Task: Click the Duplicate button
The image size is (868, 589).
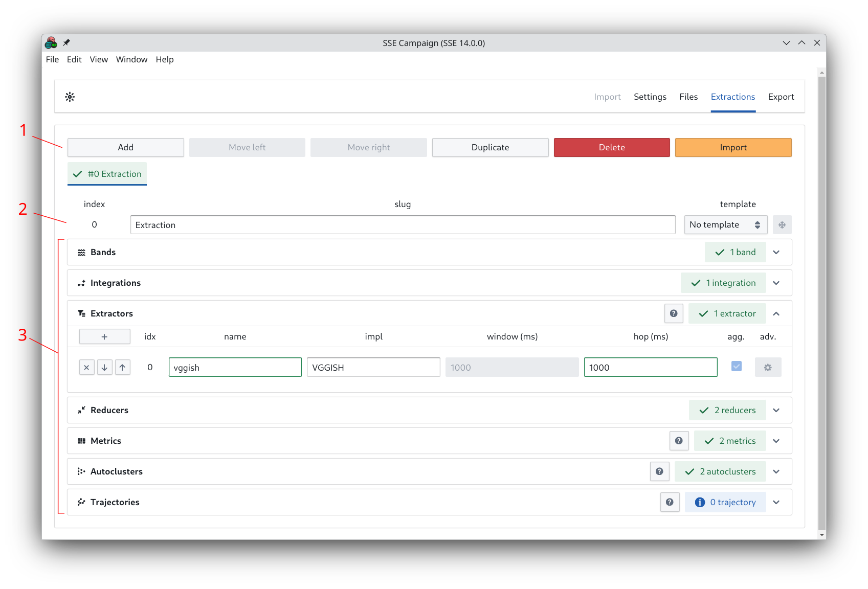Action: (489, 147)
